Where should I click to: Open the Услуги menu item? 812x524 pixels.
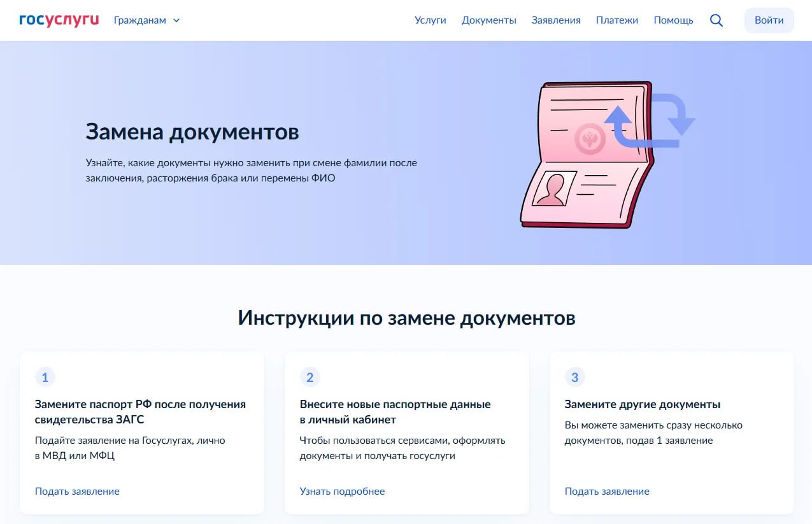[431, 20]
